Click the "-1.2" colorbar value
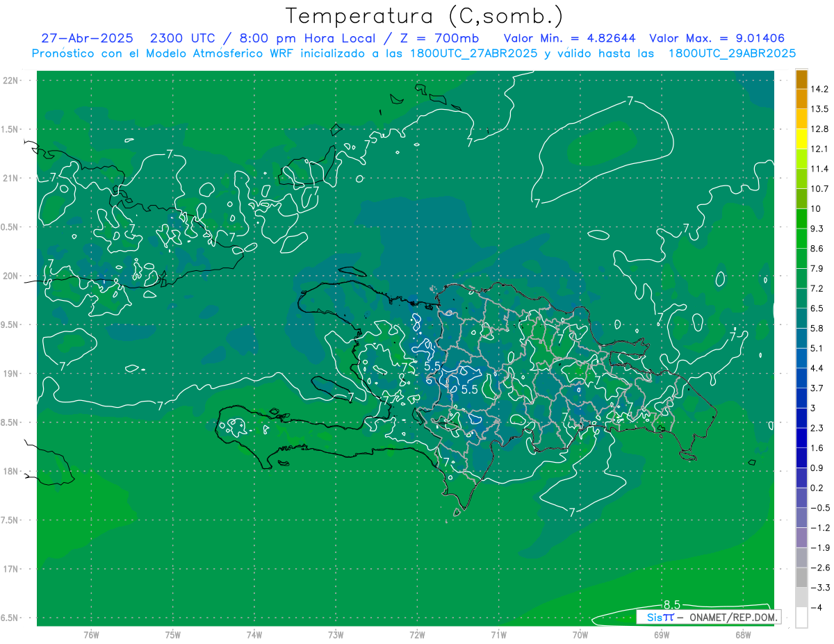834x644 pixels. tap(820, 528)
